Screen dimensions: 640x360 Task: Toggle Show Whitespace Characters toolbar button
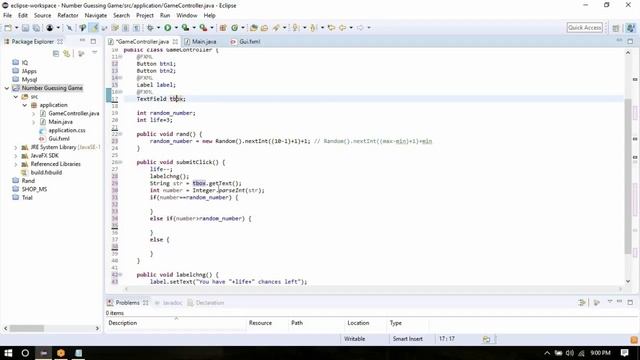[136, 28]
